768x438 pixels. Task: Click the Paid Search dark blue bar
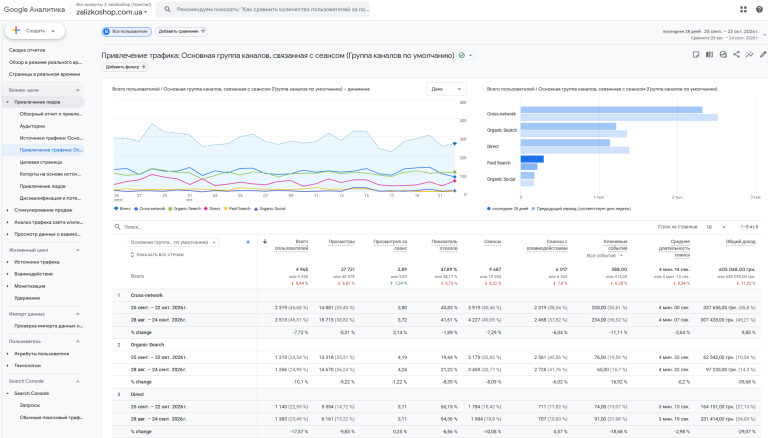point(532,159)
